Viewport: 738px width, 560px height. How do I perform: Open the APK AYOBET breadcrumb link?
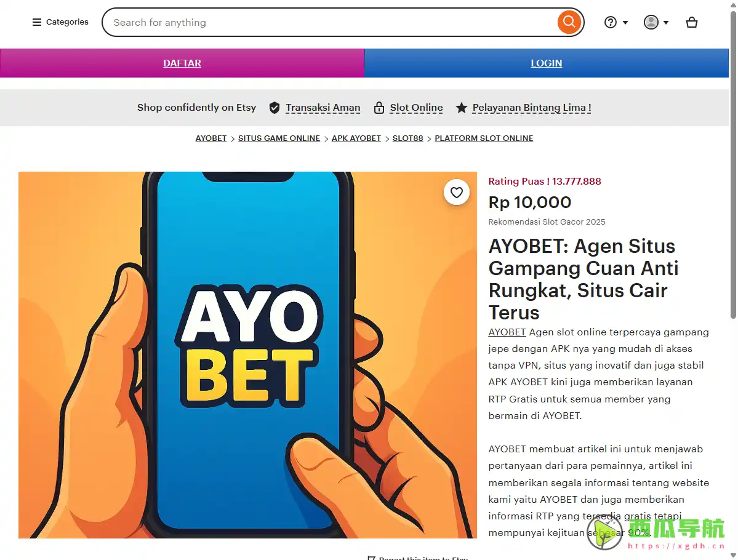[356, 138]
